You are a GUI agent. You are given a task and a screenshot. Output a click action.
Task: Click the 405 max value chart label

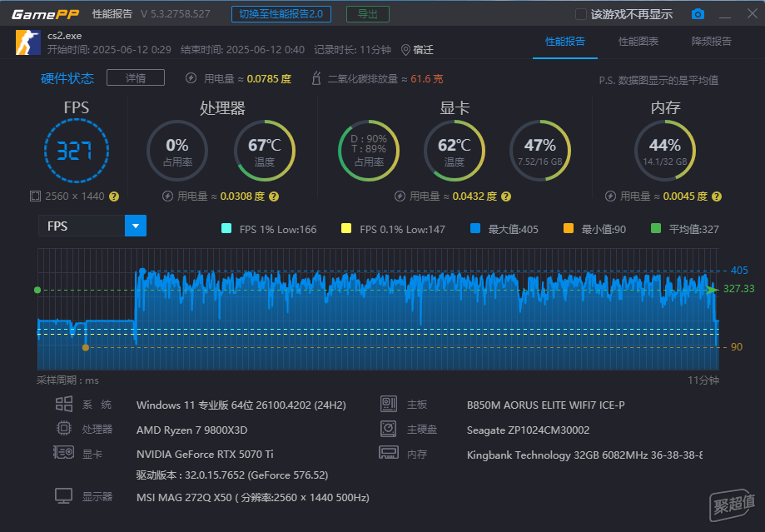pyautogui.click(x=739, y=271)
